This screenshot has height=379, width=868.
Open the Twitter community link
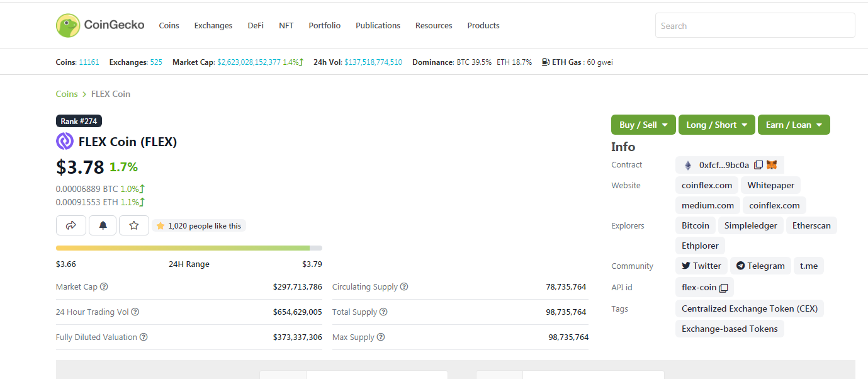(x=701, y=266)
